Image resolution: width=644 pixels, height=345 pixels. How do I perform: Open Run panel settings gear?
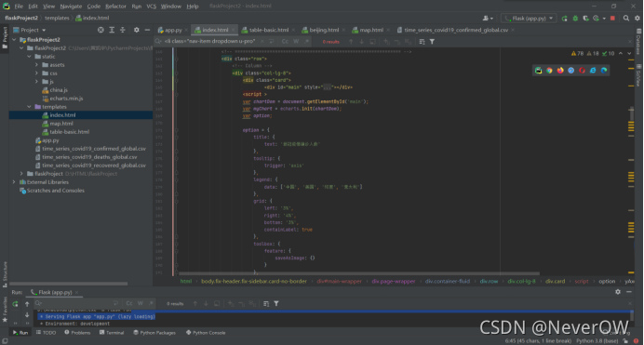(x=618, y=292)
